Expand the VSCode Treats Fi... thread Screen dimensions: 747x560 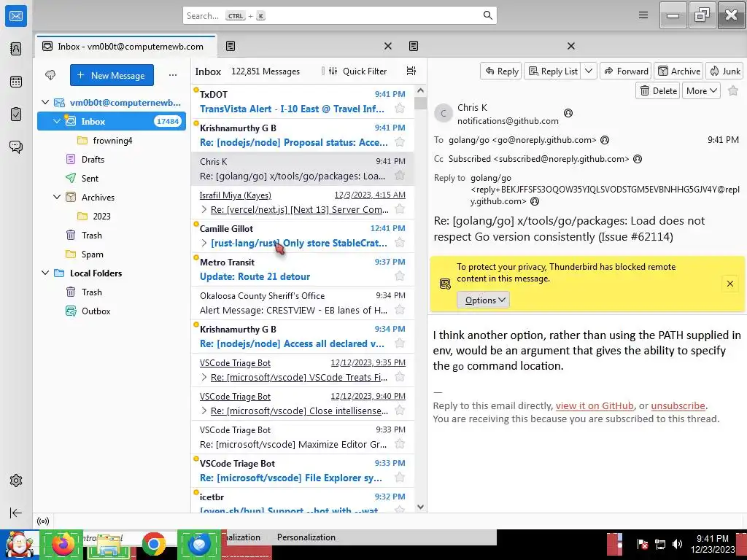204,377
